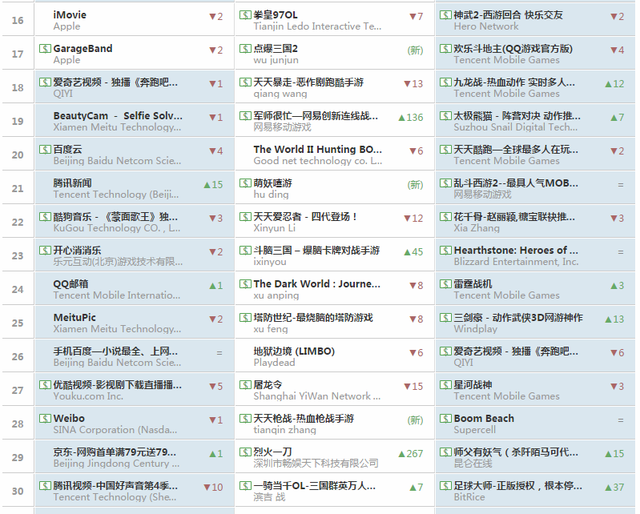Open the 地狱边境 (LIMBO) game page

pyautogui.click(x=294, y=351)
